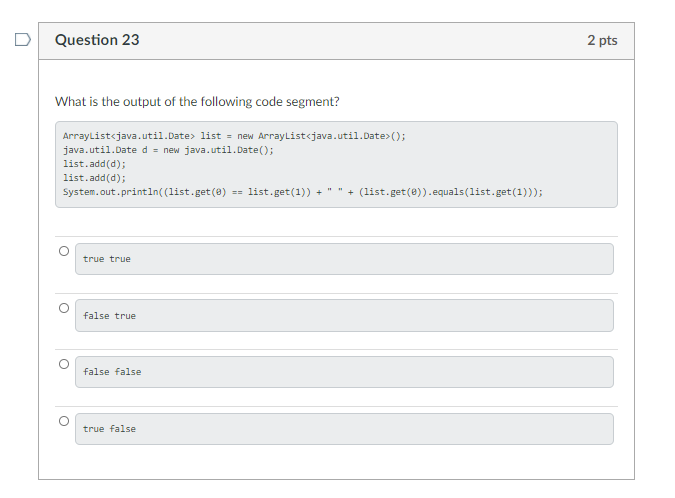Click the "java.util.Date d" code line

pyautogui.click(x=168, y=149)
